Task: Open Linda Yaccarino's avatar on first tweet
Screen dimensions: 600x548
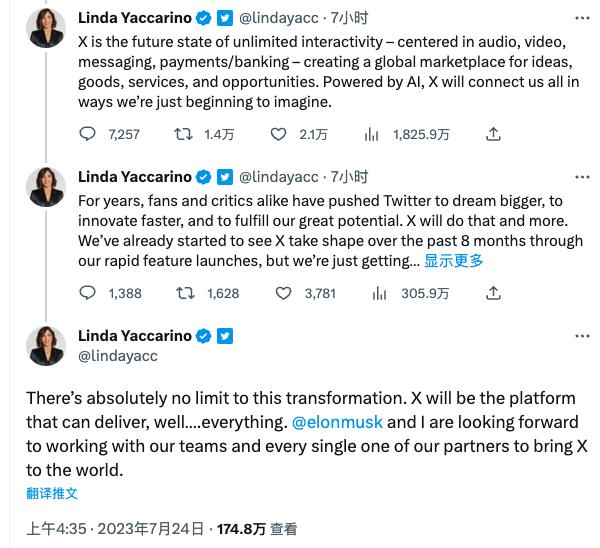Action: [46, 28]
